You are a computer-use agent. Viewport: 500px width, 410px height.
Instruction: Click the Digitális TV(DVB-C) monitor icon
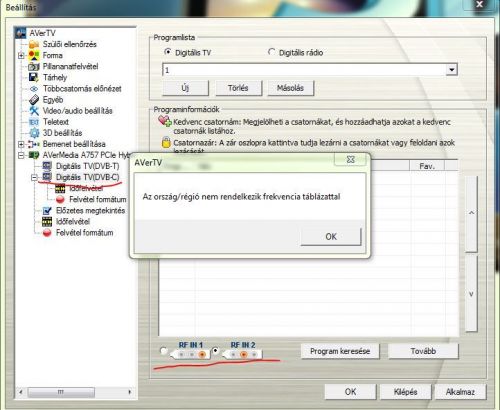(x=47, y=177)
